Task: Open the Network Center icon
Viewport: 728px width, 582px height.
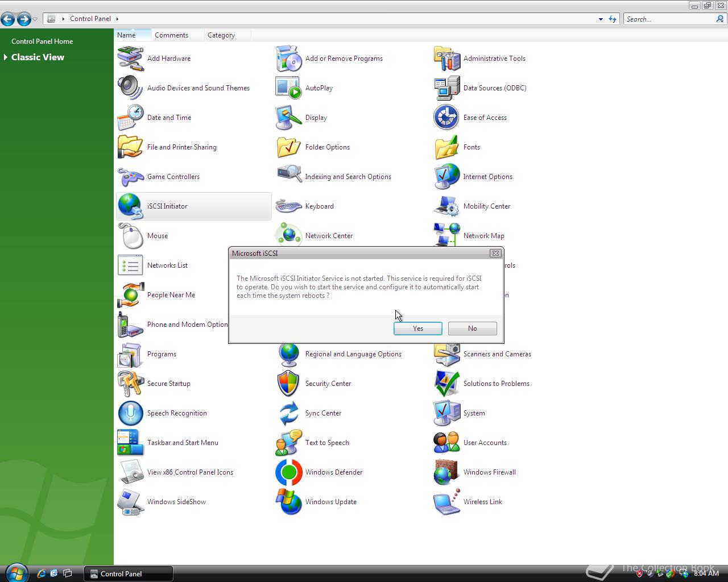Action: coord(289,235)
